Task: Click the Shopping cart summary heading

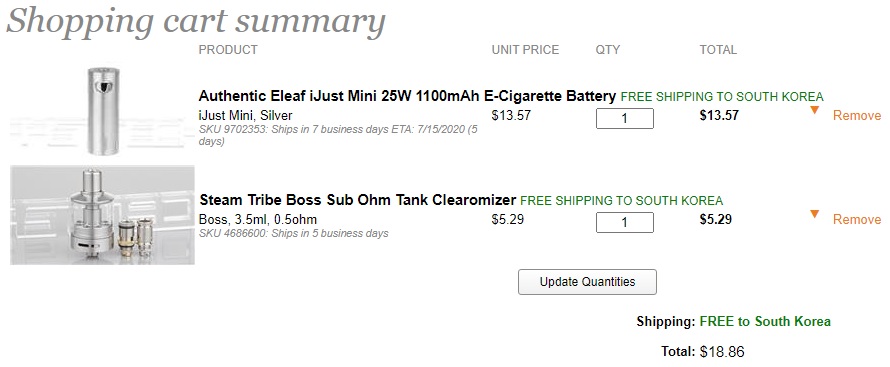Action: point(196,22)
